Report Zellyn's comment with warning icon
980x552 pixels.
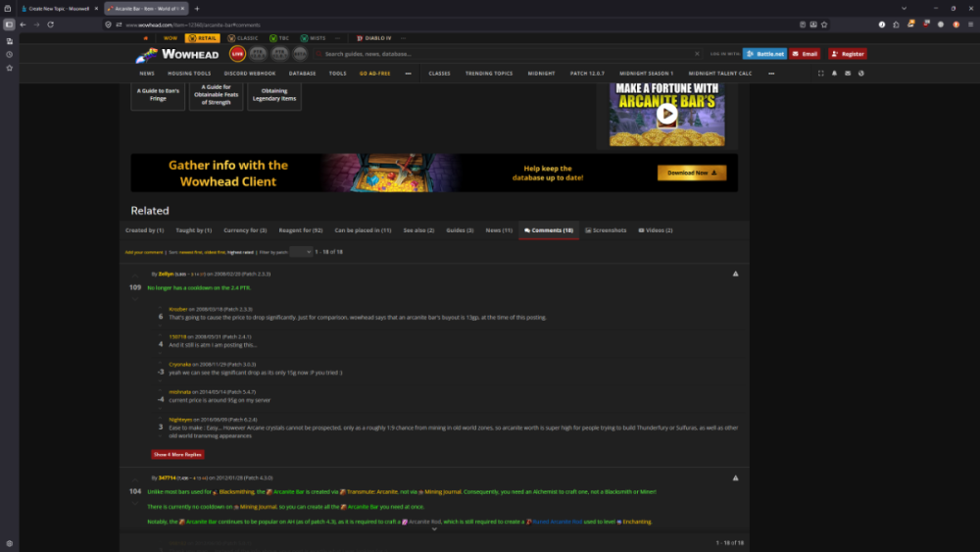[x=736, y=274]
